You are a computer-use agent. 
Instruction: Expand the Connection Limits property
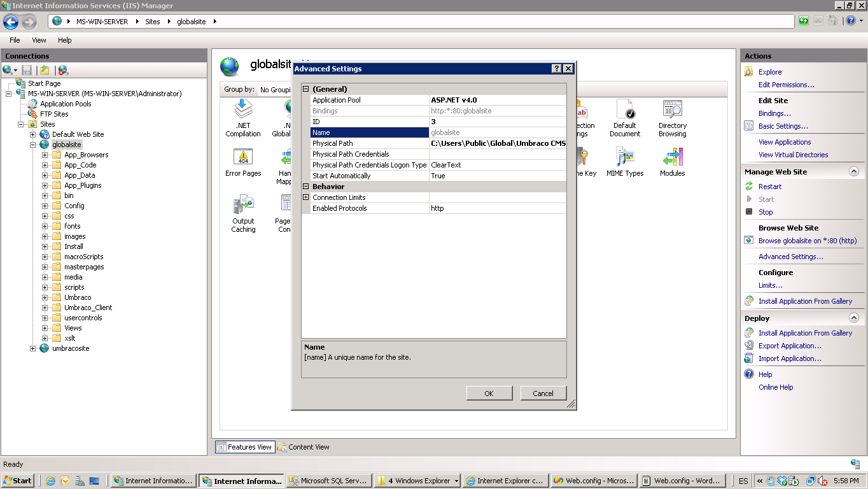pos(305,197)
